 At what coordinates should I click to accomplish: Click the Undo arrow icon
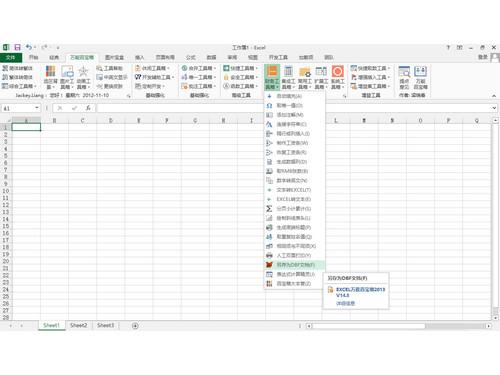point(29,47)
